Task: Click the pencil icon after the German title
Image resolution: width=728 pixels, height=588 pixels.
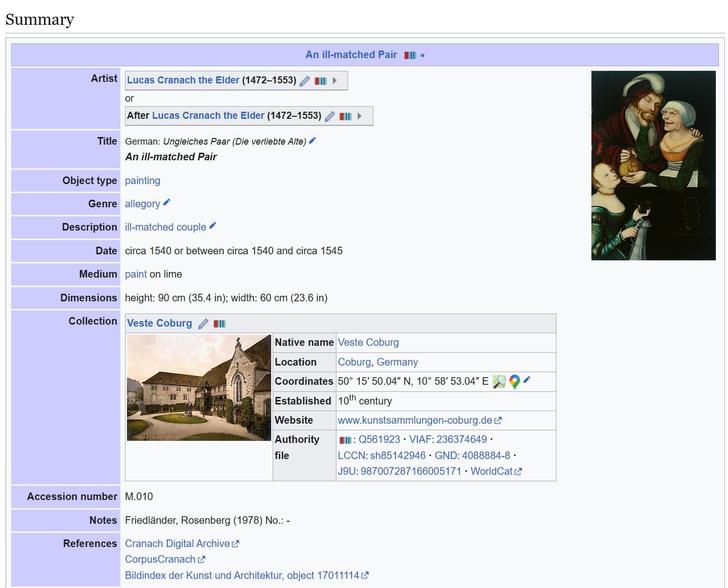Action: coord(312,141)
